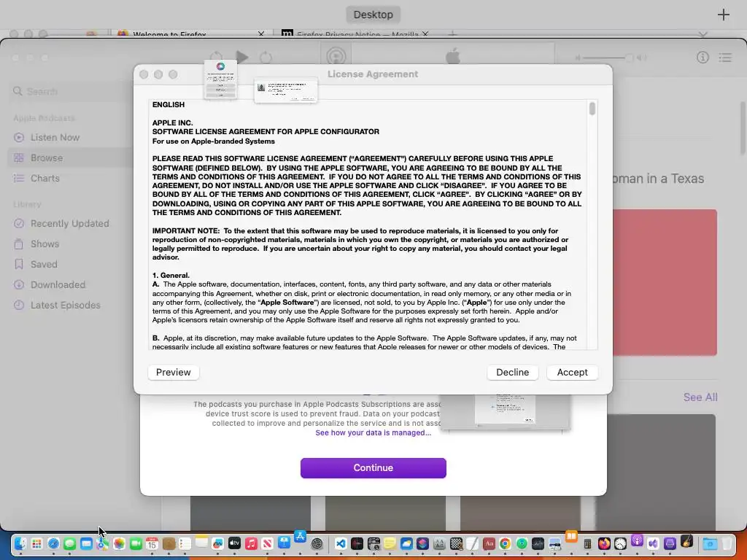Open News from the dock
This screenshot has width=747, height=560.
(267, 543)
